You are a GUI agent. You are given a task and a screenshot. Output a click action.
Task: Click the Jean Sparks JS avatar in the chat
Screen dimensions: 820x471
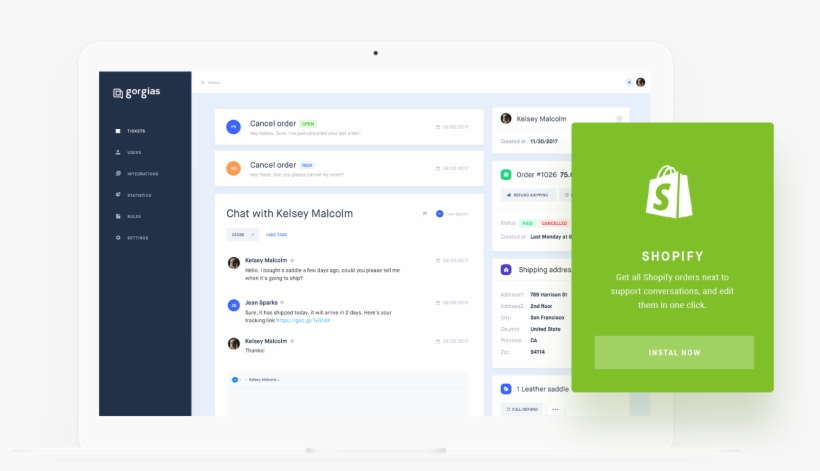point(234,305)
